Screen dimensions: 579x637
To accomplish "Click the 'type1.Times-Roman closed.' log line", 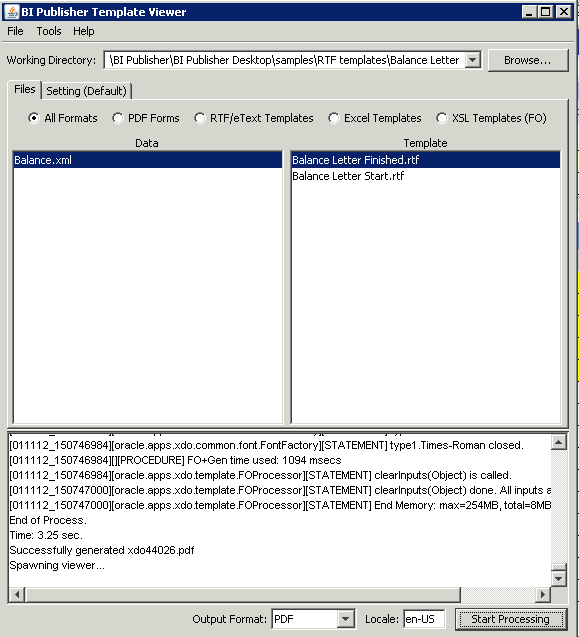I will (267, 445).
